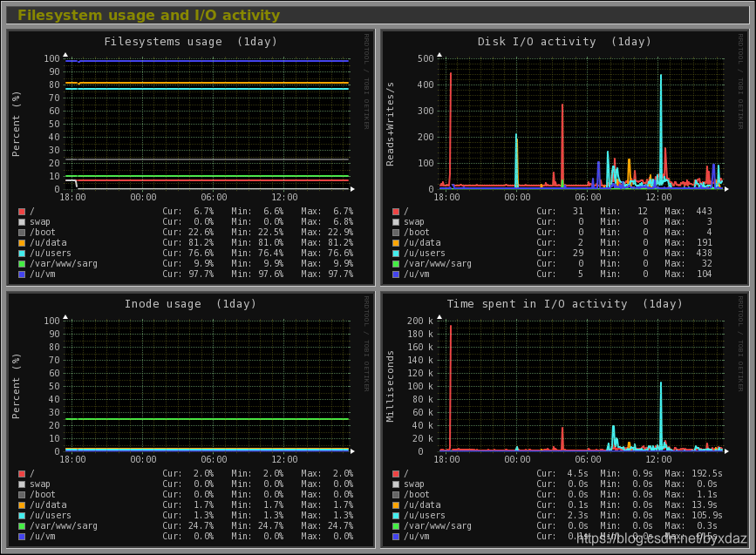Click the green /var/www/sarg swatch in Disk I/O legend
Screen dimensions: 756x555
(396, 264)
